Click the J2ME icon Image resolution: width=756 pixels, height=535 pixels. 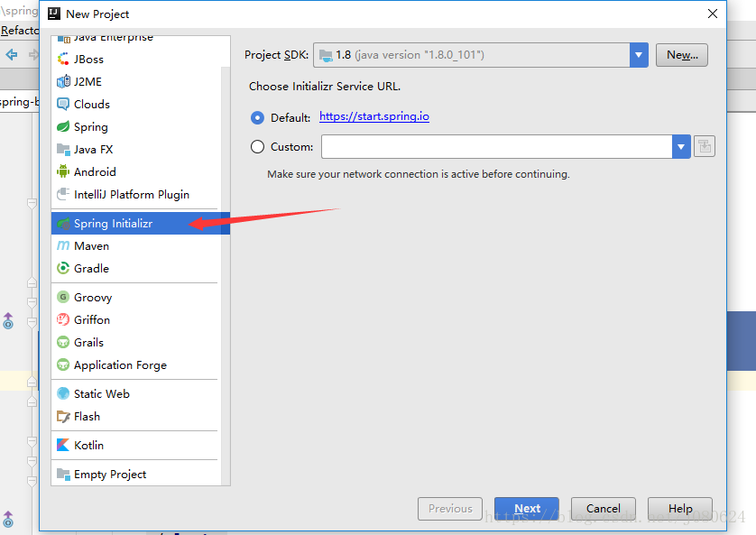(63, 82)
